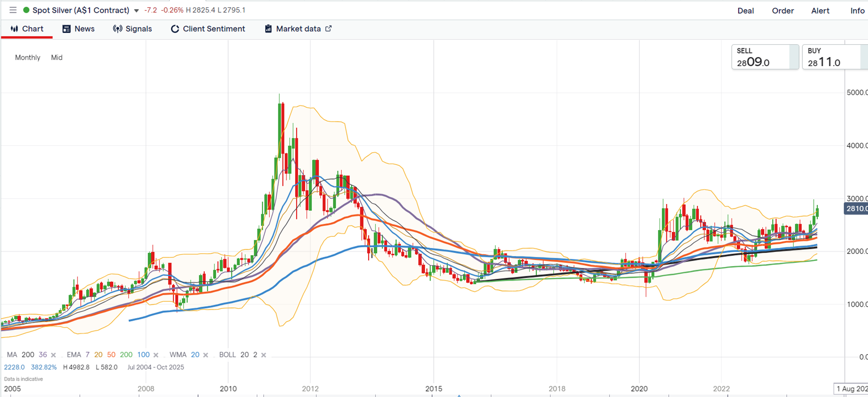Switch to the News tab
This screenshot has width=868, height=397.
point(78,29)
